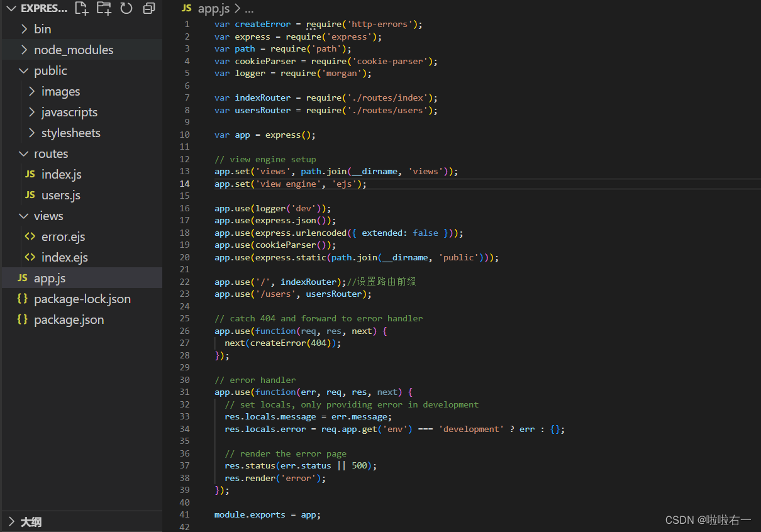Select the app.js editor tab
The width and height of the screenshot is (761, 532).
[x=214, y=8]
